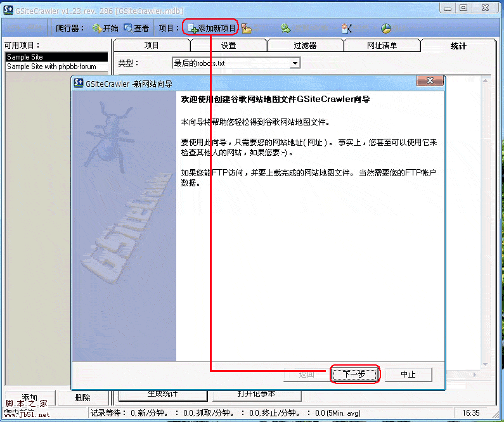
Task: Click 生成统计 button in main window
Action: click(163, 394)
